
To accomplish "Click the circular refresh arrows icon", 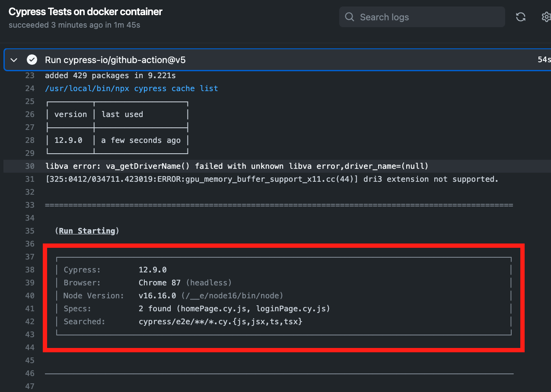I will pos(520,16).
